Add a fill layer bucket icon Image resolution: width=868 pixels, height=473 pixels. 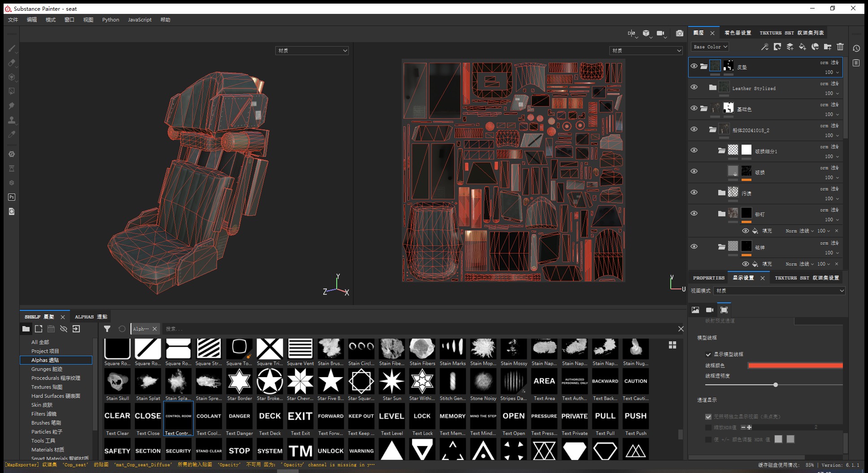point(803,47)
